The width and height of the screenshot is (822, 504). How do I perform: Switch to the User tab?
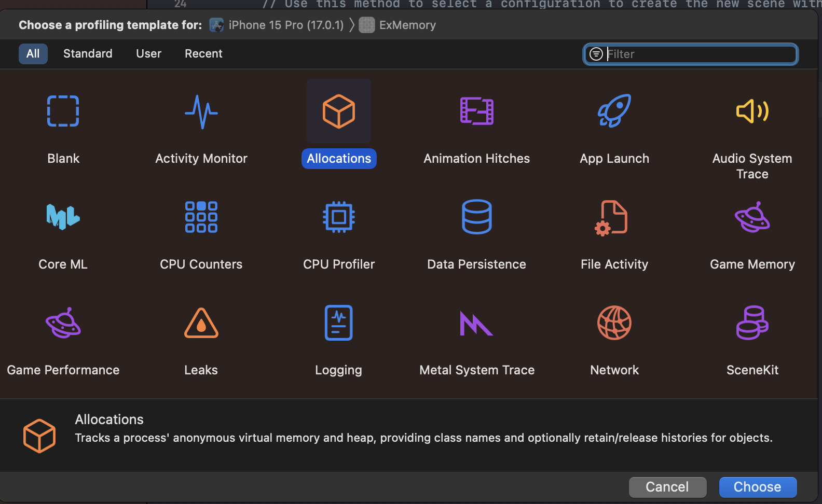coord(149,54)
